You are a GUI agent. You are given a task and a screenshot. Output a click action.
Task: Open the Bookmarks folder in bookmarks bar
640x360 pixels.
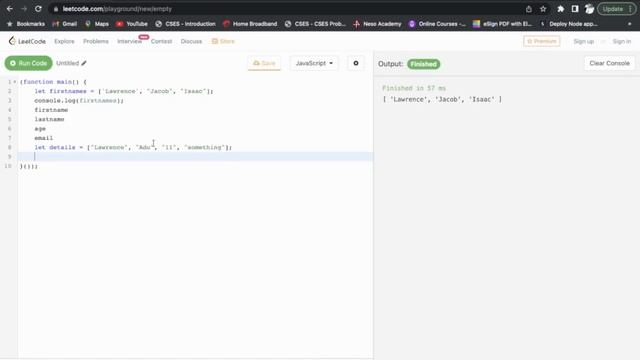[26, 24]
